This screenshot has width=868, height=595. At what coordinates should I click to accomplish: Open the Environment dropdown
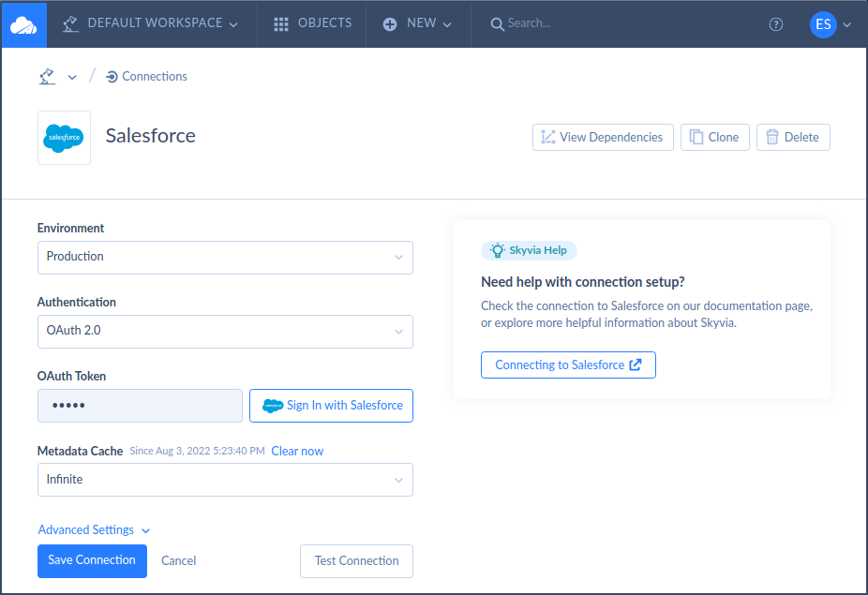(225, 258)
